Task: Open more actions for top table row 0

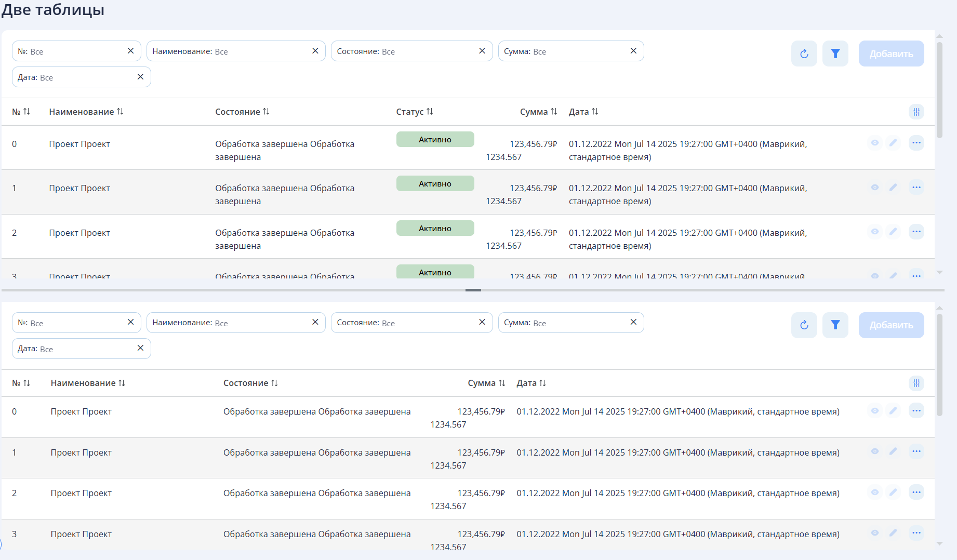Action: pyautogui.click(x=916, y=143)
